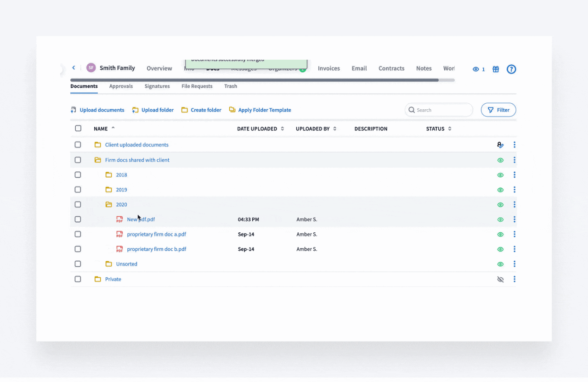Open three-dot menu for Private folder

click(514, 279)
